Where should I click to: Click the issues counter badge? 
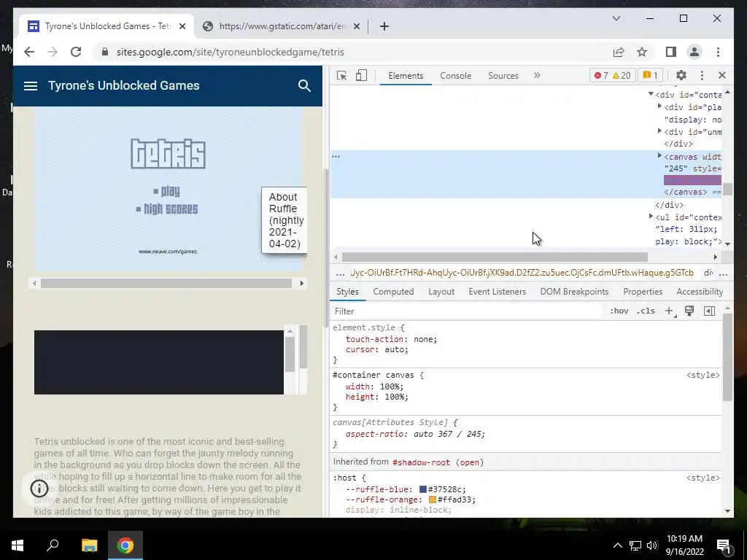tap(650, 75)
